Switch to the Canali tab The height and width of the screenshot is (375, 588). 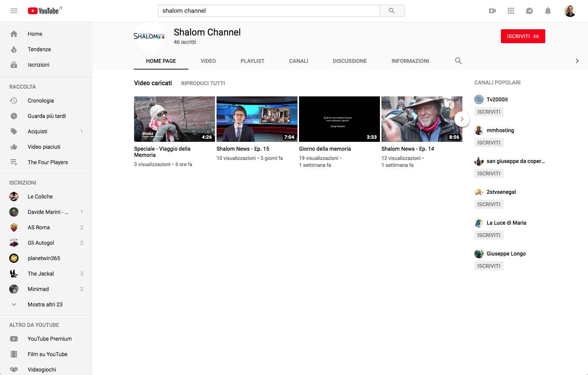tap(299, 61)
